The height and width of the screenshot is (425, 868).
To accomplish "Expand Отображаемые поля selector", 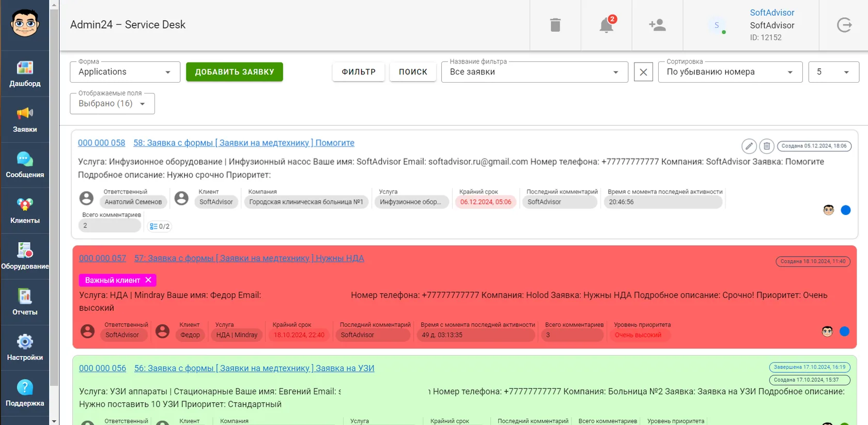I will click(112, 103).
